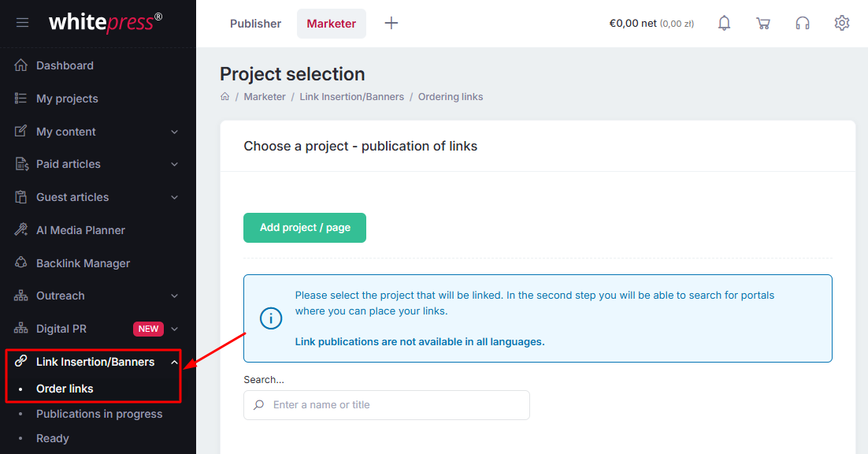Collapse the Link Insertion/Banners section
This screenshot has height=454, width=868.
pos(174,362)
